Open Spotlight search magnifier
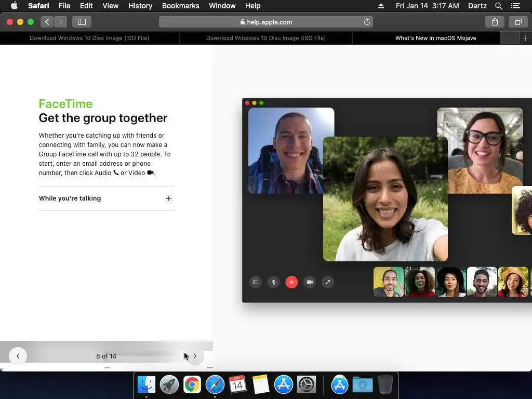 [x=498, y=6]
